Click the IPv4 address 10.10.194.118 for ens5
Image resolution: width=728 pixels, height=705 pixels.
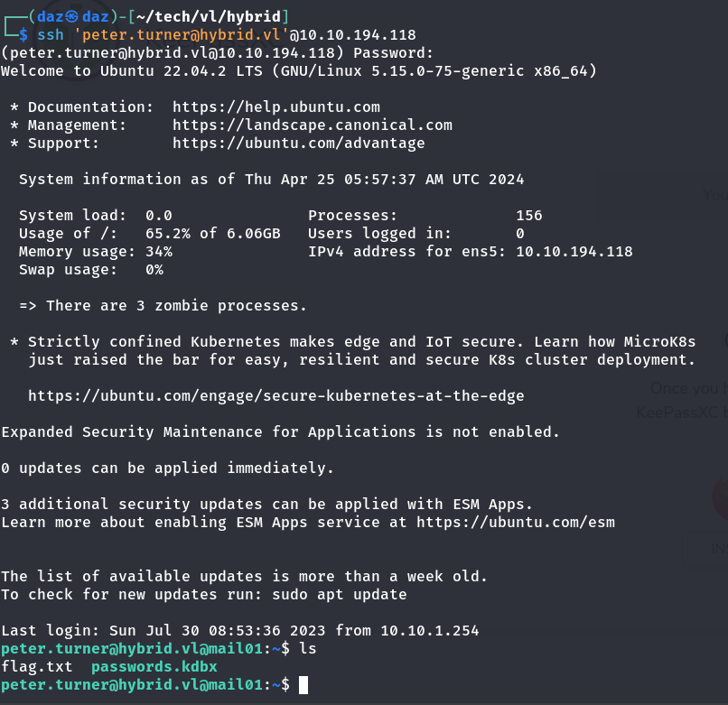coord(574,252)
